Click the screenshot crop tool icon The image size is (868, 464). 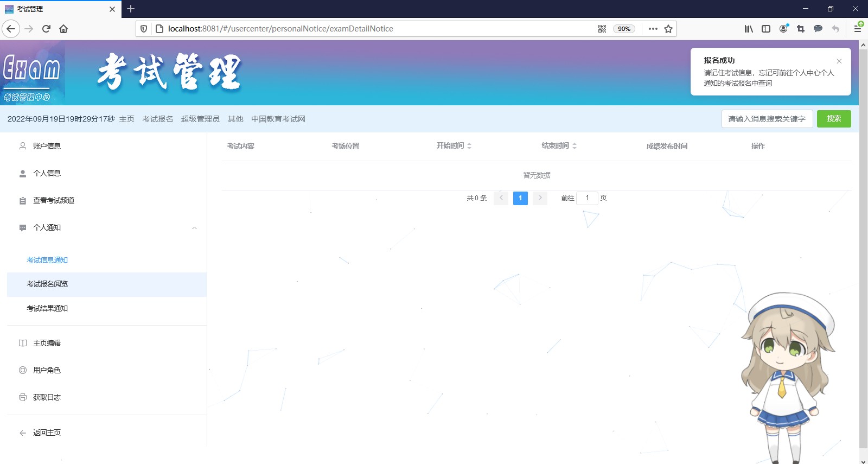click(801, 29)
